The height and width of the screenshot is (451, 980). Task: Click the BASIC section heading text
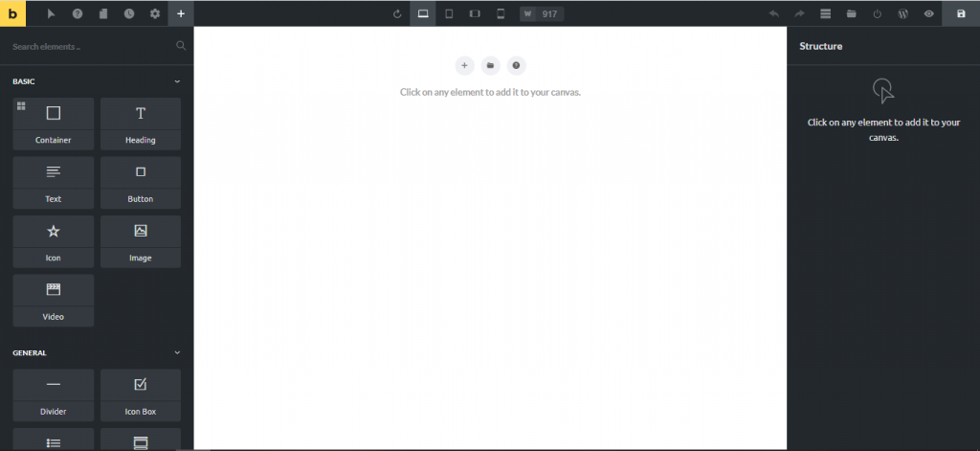(24, 81)
